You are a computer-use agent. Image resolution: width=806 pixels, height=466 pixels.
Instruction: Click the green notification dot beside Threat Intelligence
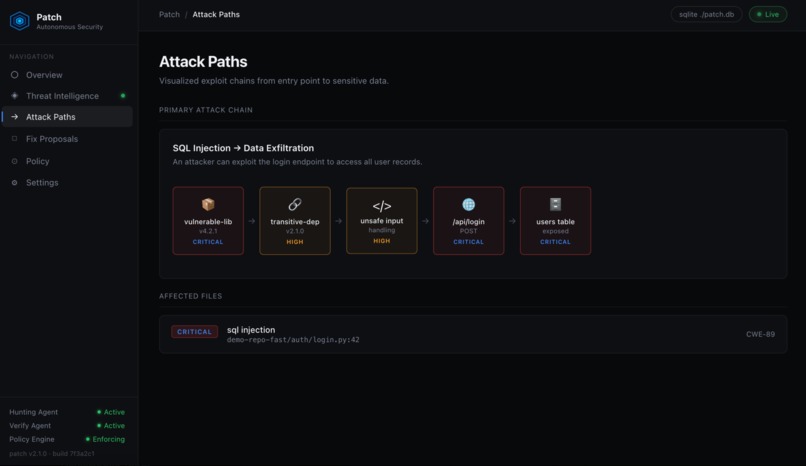point(123,96)
